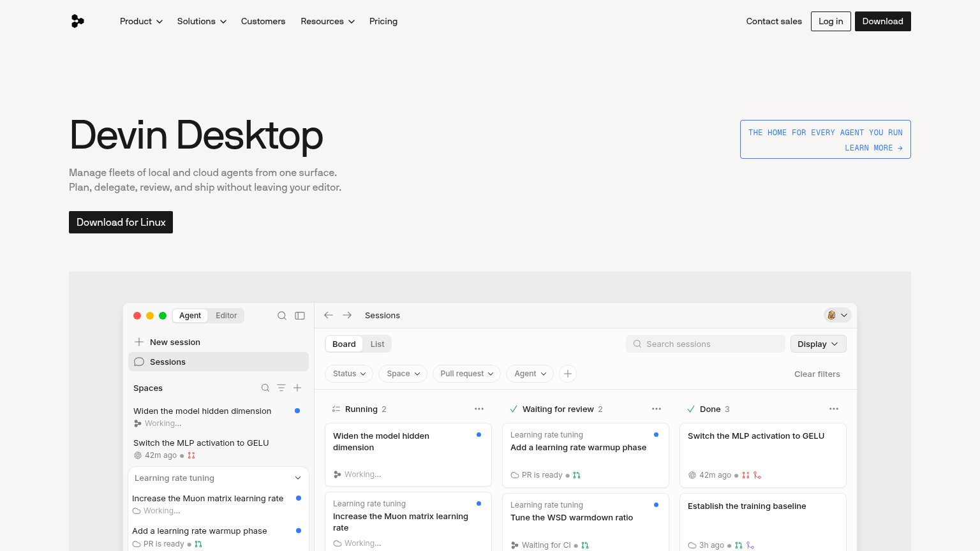This screenshot has height=551, width=980.
Task: Click the OpenAI agent icon on the Done GELU card
Action: (692, 475)
